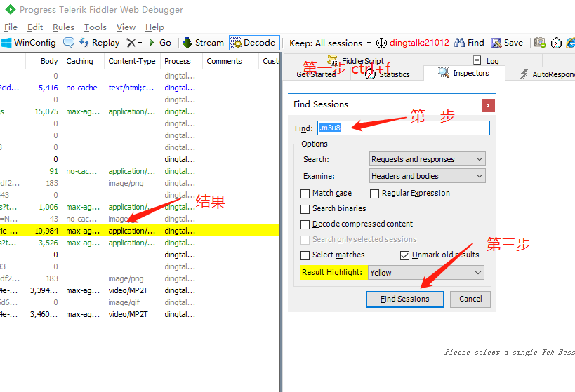The height and width of the screenshot is (392, 575).
Task: Sort by the Caching column header
Action: 84,61
